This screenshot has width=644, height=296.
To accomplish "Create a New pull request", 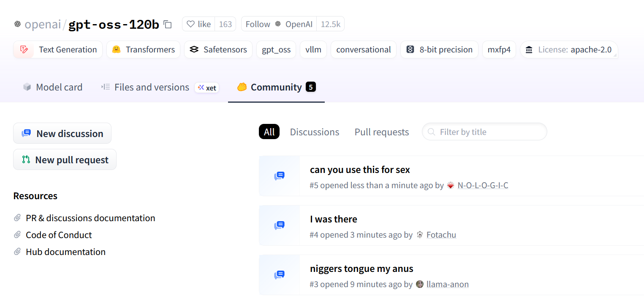I will click(65, 160).
